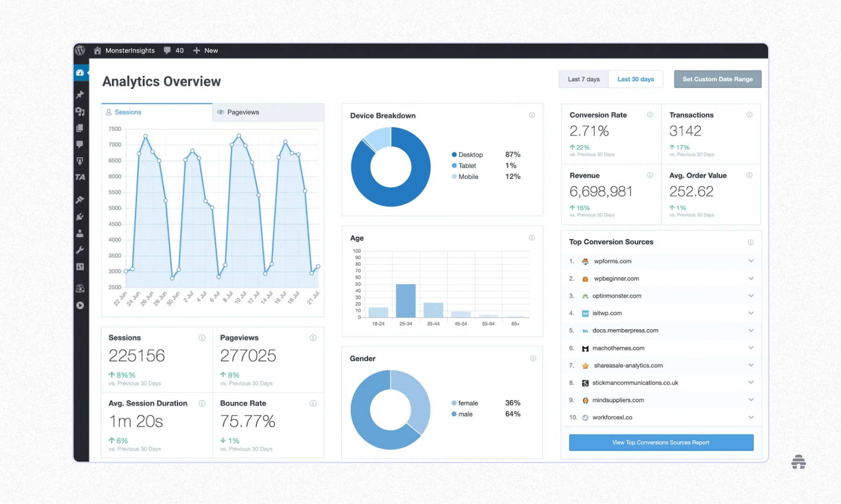This screenshot has height=504, width=841.
Task: Click the WordPress logo in admin bar
Action: pyautogui.click(x=80, y=50)
